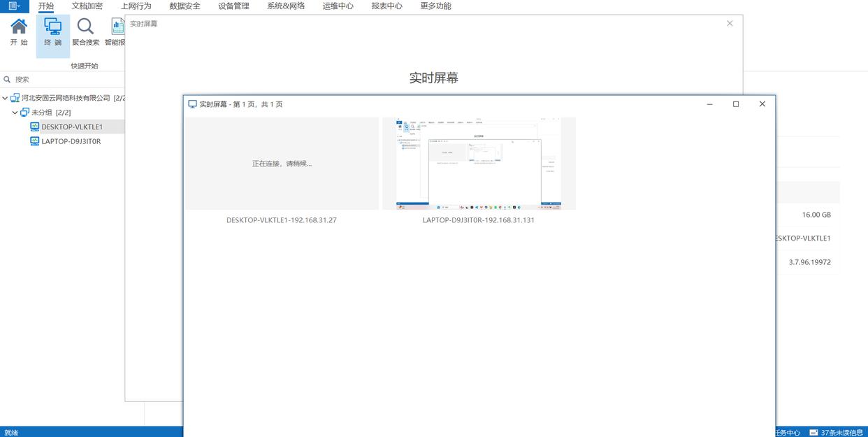Image resolution: width=868 pixels, height=437 pixels.
Task: Open the 系统&网络 tab
Action: pos(286,6)
